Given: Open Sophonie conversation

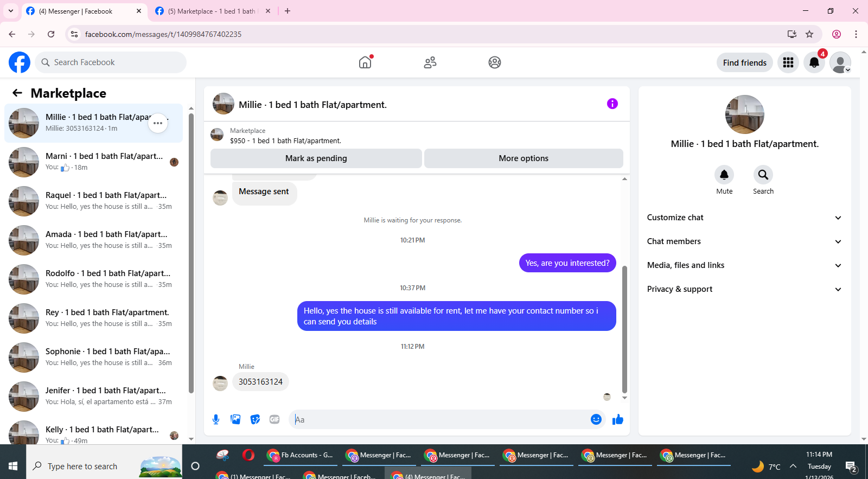Looking at the screenshot, I should (x=94, y=357).
